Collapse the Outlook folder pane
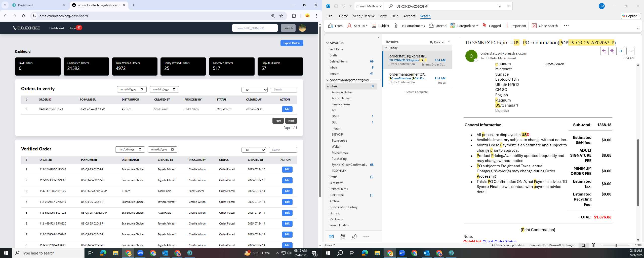 (378, 38)
